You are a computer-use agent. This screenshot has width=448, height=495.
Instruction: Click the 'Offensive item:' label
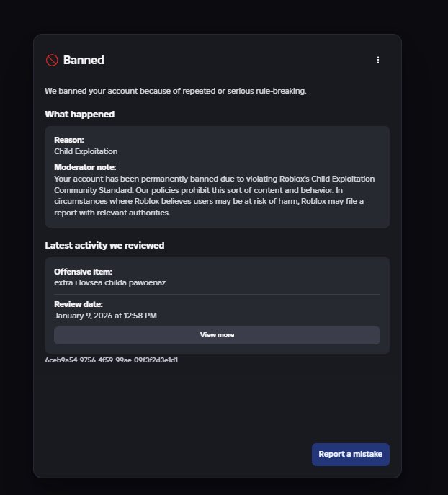click(x=83, y=272)
